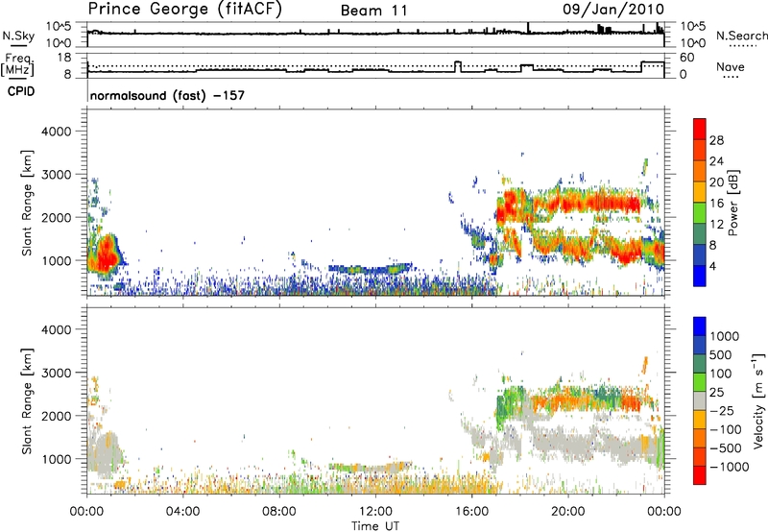
Task: Select the 'Beam 11' header label
Action: (374, 11)
